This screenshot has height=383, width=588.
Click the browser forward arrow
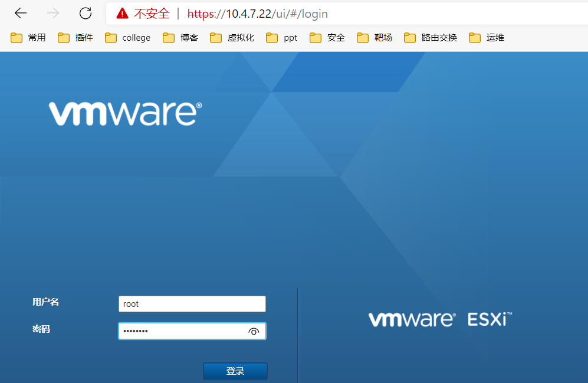pos(53,13)
